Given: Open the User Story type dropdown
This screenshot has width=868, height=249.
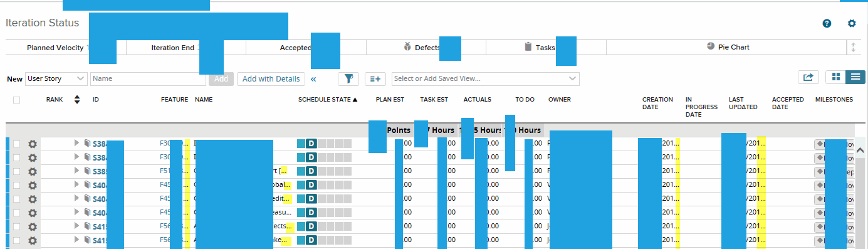Looking at the screenshot, I should pyautogui.click(x=56, y=78).
